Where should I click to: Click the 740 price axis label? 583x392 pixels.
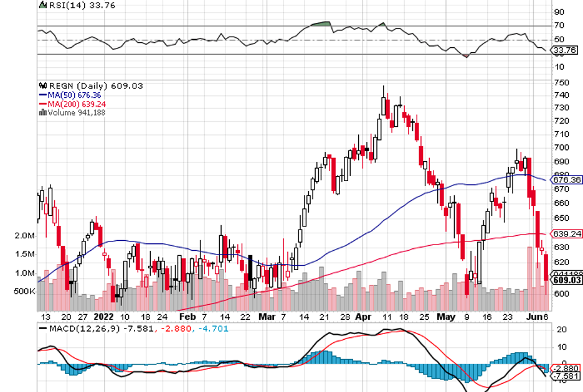click(x=561, y=95)
